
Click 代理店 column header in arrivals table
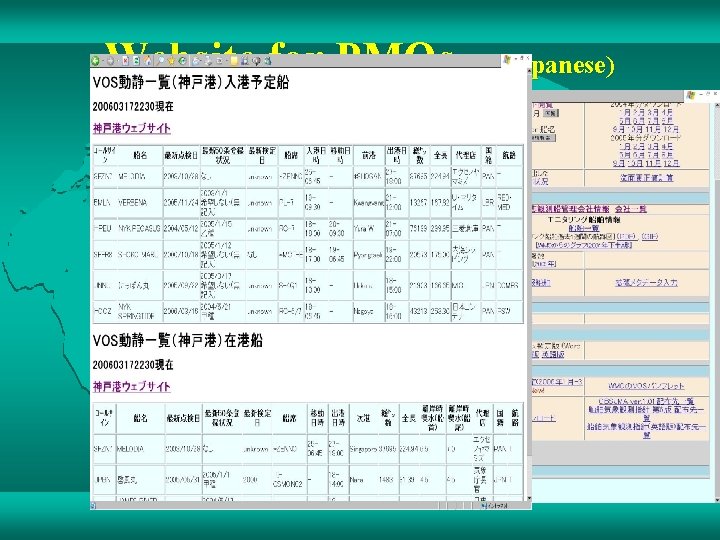click(465, 156)
